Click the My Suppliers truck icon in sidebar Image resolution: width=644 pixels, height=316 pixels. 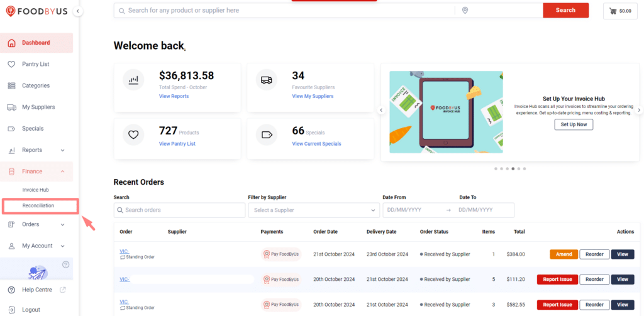(11, 107)
